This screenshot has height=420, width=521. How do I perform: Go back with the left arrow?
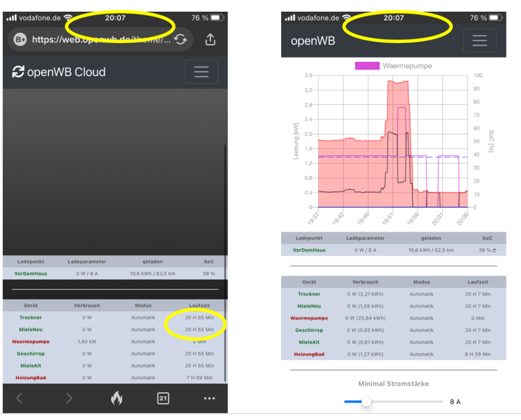(x=20, y=398)
